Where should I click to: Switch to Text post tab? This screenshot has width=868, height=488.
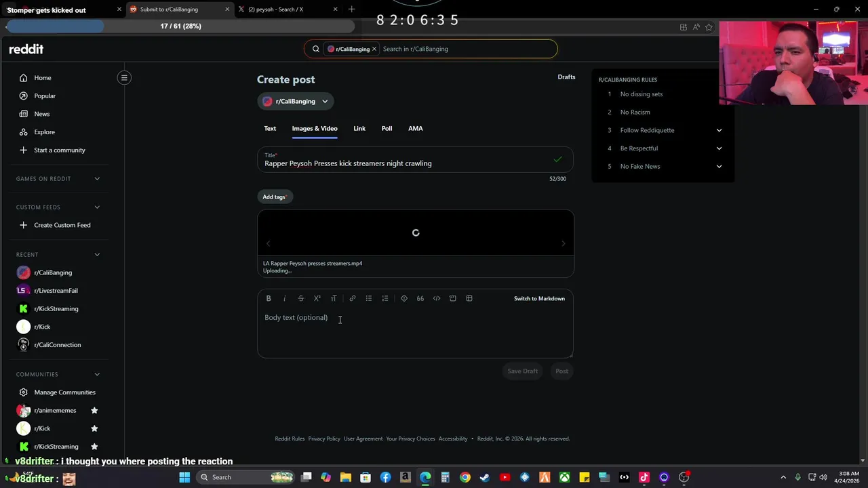coord(270,128)
